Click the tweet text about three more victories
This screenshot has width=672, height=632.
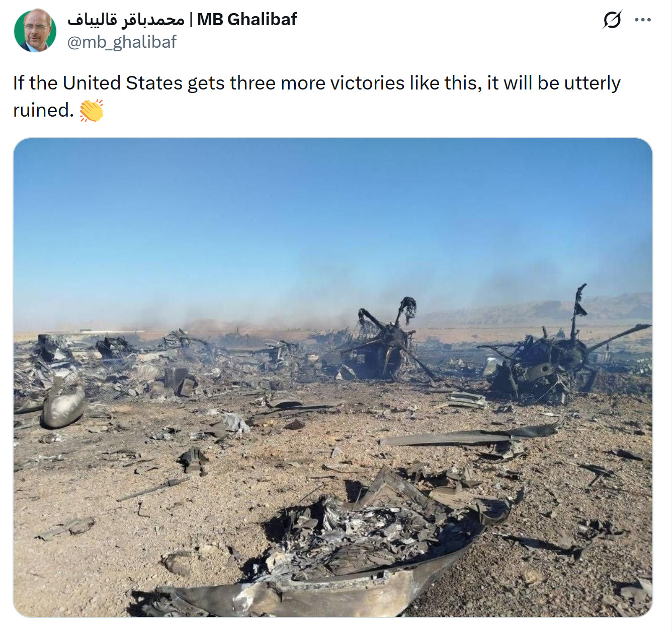[317, 97]
